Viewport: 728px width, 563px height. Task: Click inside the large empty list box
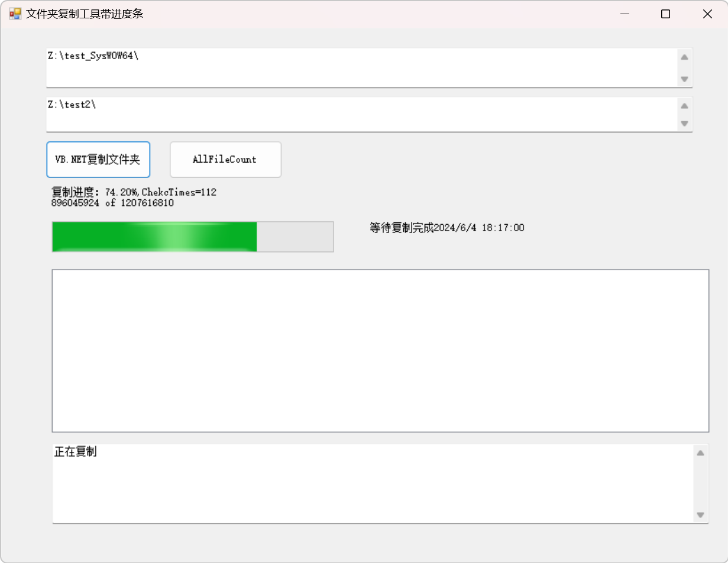click(380, 351)
